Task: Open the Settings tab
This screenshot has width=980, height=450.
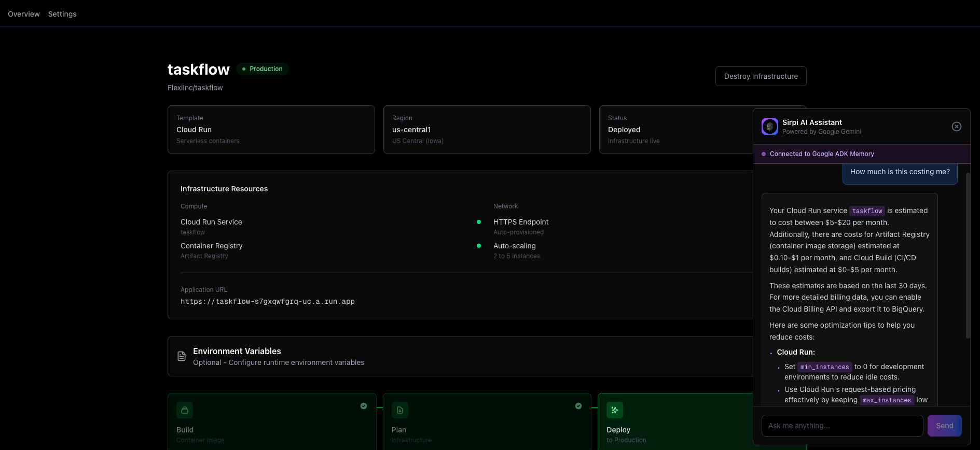Action: 62,14
